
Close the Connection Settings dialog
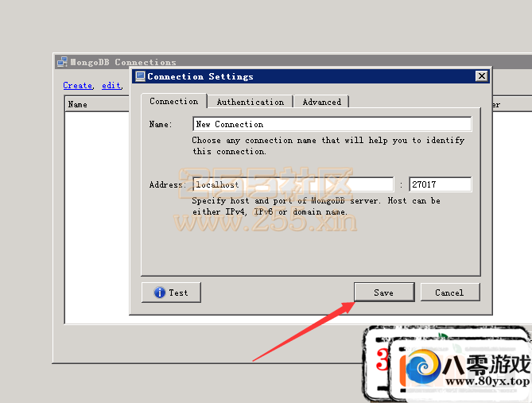481,76
